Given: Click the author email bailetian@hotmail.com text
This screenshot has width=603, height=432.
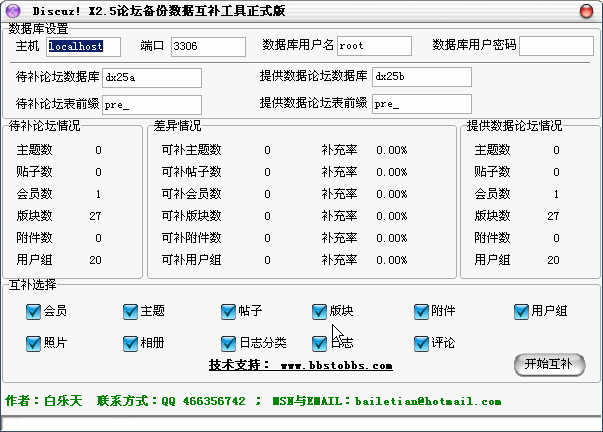Looking at the screenshot, I should tap(428, 401).
